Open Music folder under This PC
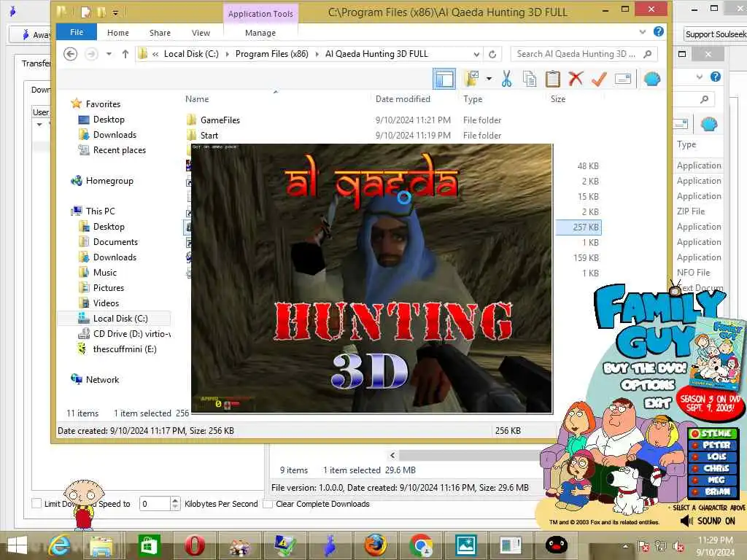The height and width of the screenshot is (560, 747). pos(105,273)
